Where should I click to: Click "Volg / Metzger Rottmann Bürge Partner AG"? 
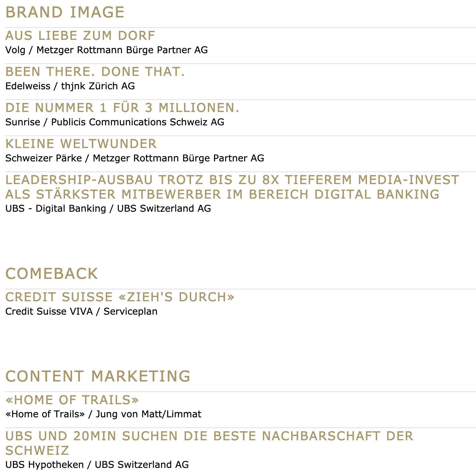(x=107, y=50)
